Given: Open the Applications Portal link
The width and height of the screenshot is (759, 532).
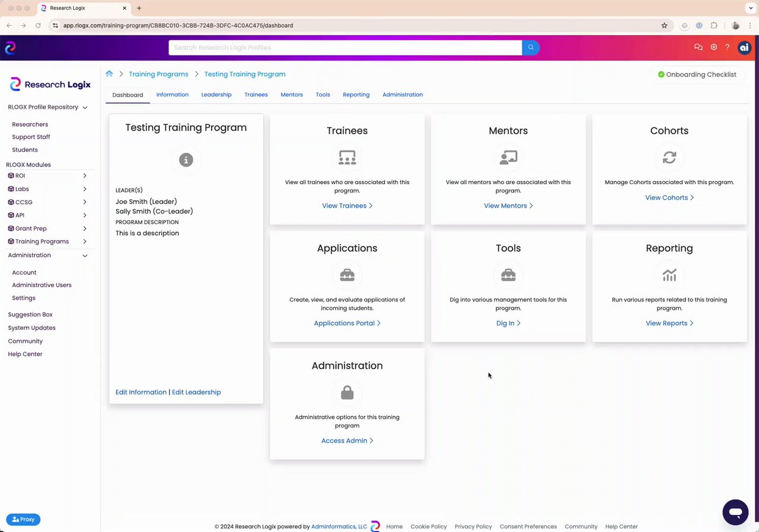Looking at the screenshot, I should click(347, 323).
